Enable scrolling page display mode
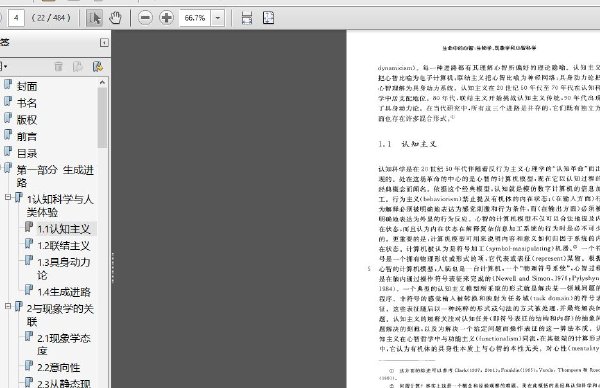 (x=247, y=18)
